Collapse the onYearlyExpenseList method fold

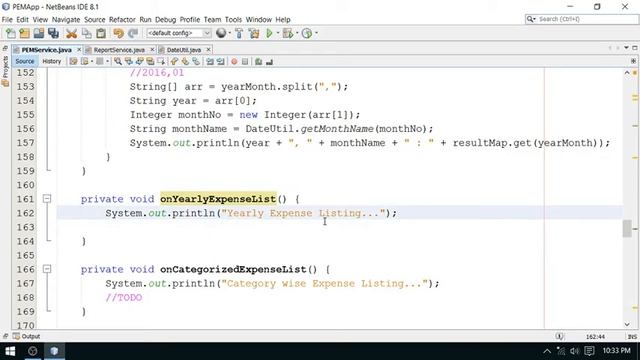[47, 199]
